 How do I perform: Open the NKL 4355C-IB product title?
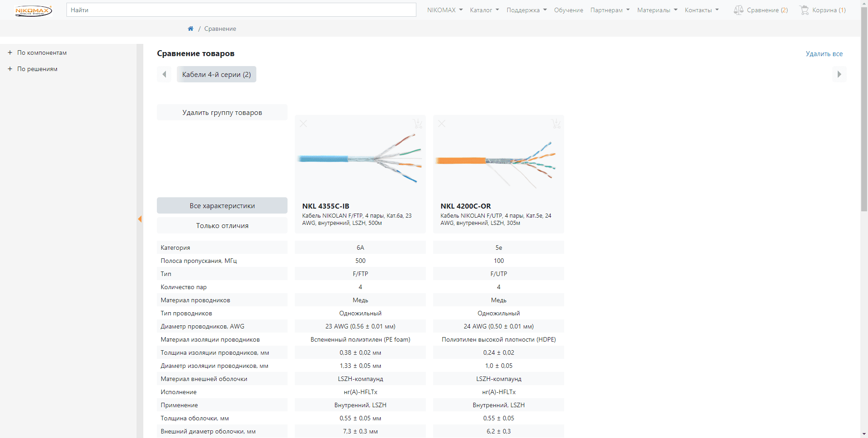click(x=325, y=206)
